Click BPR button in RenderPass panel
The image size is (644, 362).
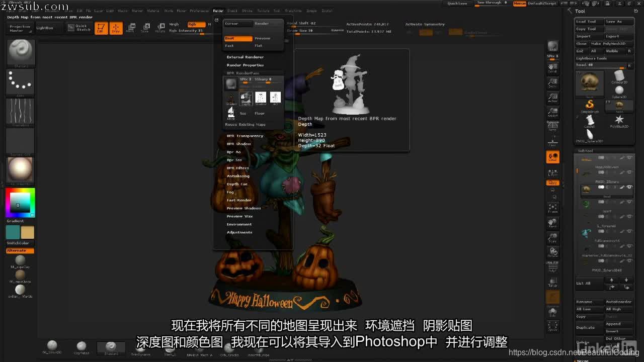231,83
